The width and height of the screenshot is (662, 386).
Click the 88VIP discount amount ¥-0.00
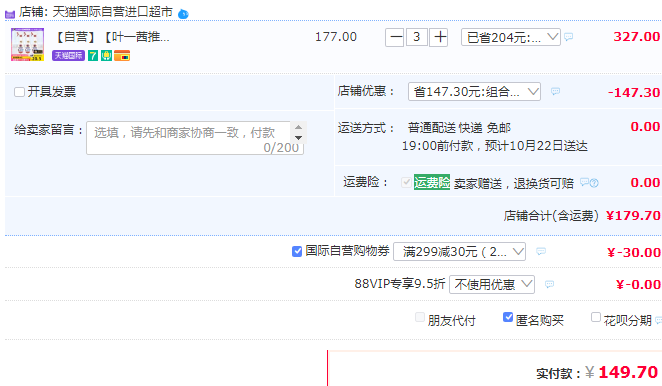tap(638, 285)
